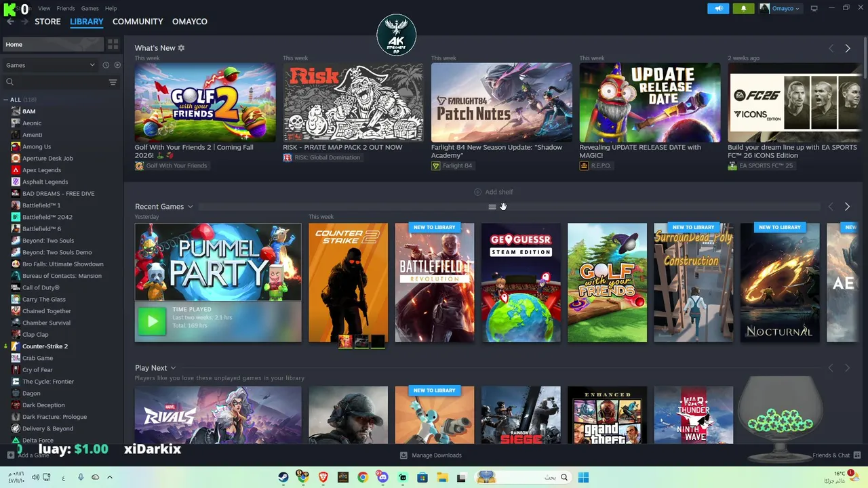
Task: Open Microsoft Store from the taskbar
Action: coord(422,477)
